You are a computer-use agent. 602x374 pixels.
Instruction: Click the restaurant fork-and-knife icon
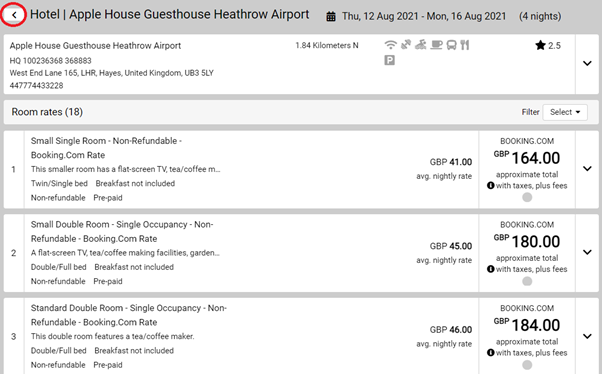coord(465,45)
